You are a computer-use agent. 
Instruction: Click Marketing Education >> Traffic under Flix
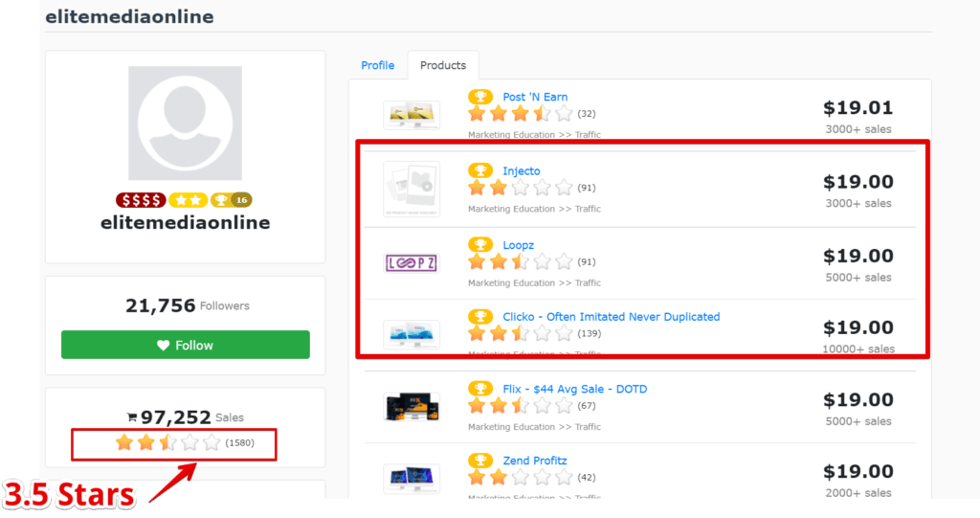534,427
